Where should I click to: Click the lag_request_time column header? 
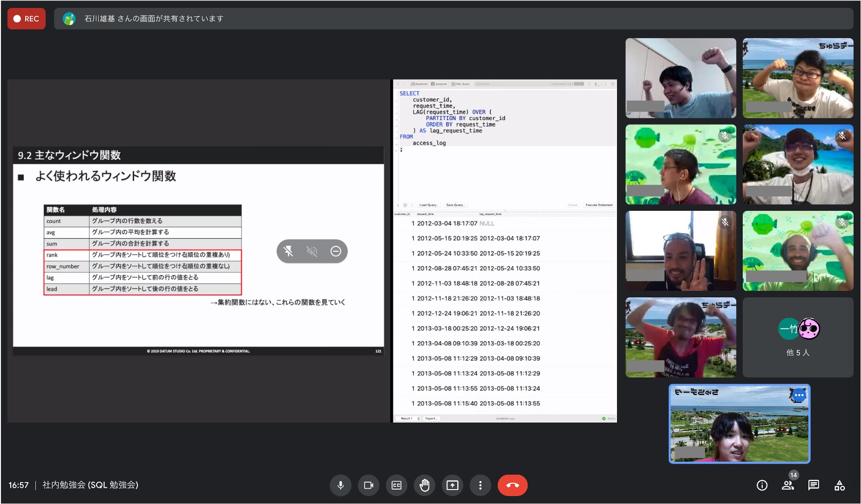(490, 214)
